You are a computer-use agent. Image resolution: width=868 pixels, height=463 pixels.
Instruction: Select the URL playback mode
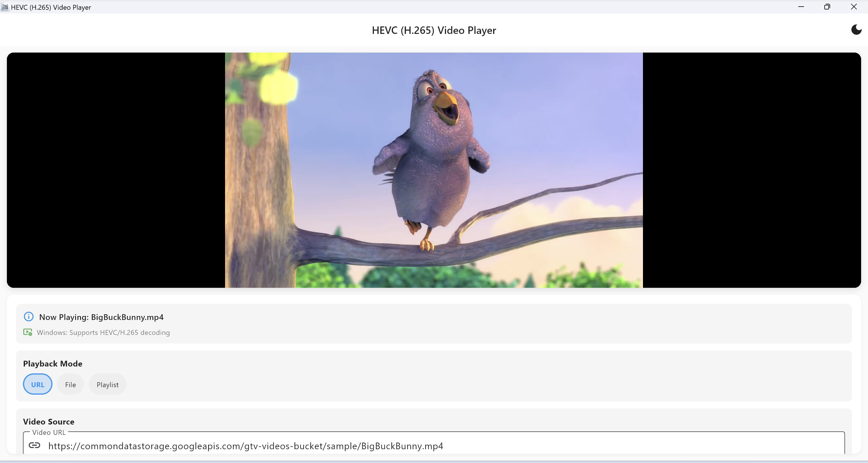pos(37,384)
